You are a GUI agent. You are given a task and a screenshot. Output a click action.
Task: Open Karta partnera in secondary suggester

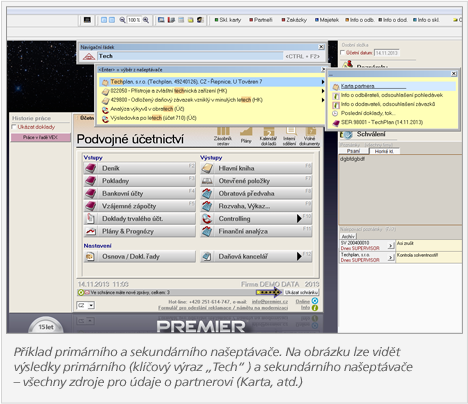pyautogui.click(x=393, y=86)
